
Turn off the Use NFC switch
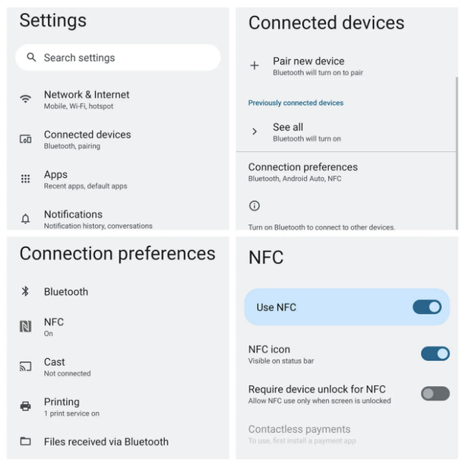(427, 307)
